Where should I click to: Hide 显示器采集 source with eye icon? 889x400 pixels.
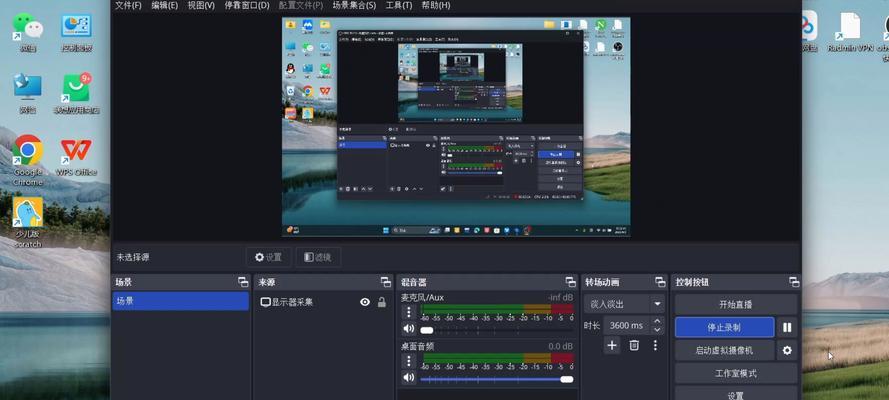tap(365, 302)
